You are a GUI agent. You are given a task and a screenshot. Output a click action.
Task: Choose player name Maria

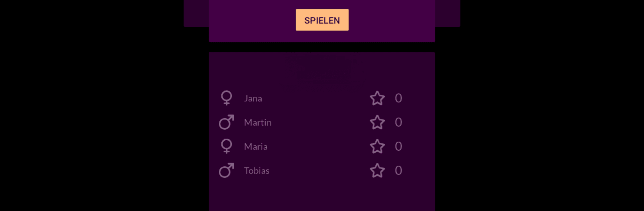coord(256,147)
